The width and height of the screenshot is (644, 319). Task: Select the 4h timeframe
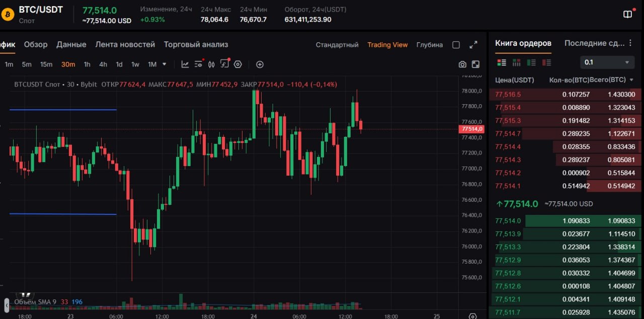[103, 64]
